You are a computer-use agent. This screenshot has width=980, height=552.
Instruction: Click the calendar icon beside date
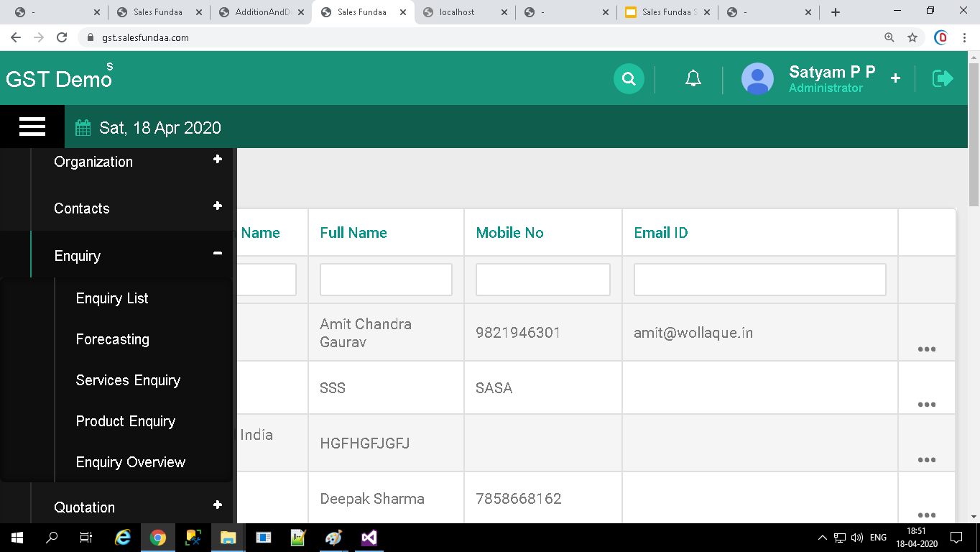[x=83, y=128]
